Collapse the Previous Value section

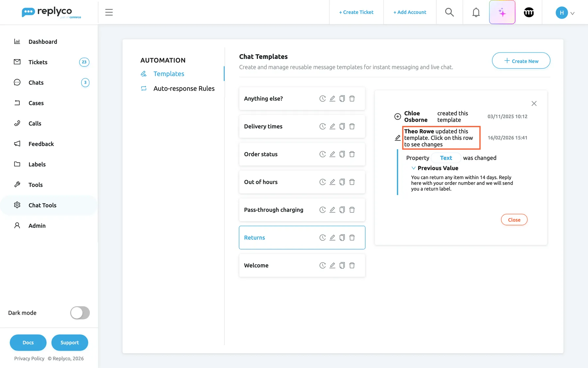click(435, 168)
